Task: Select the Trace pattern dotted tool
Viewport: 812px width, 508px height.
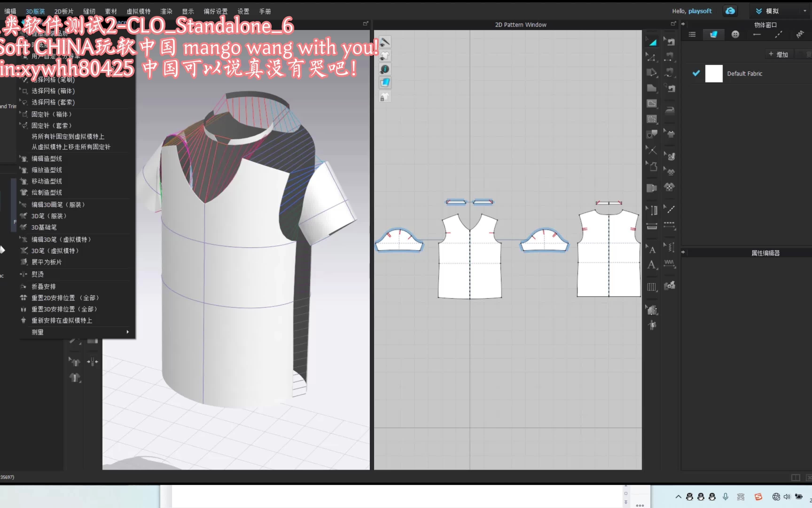Action: click(x=652, y=119)
